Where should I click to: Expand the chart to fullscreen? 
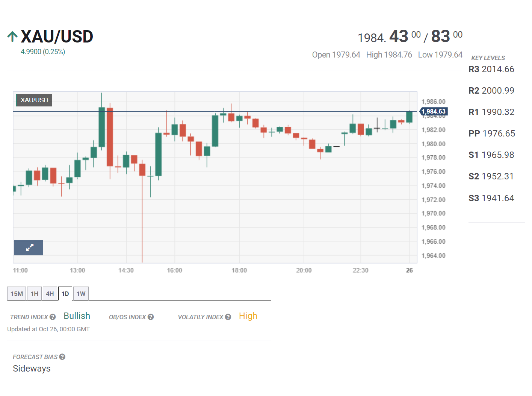(28, 247)
